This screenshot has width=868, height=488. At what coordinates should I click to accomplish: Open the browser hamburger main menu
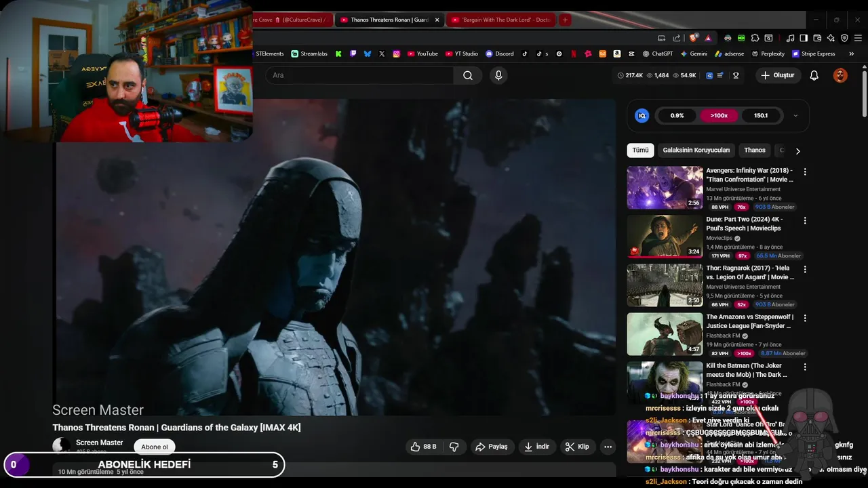pos(858,38)
